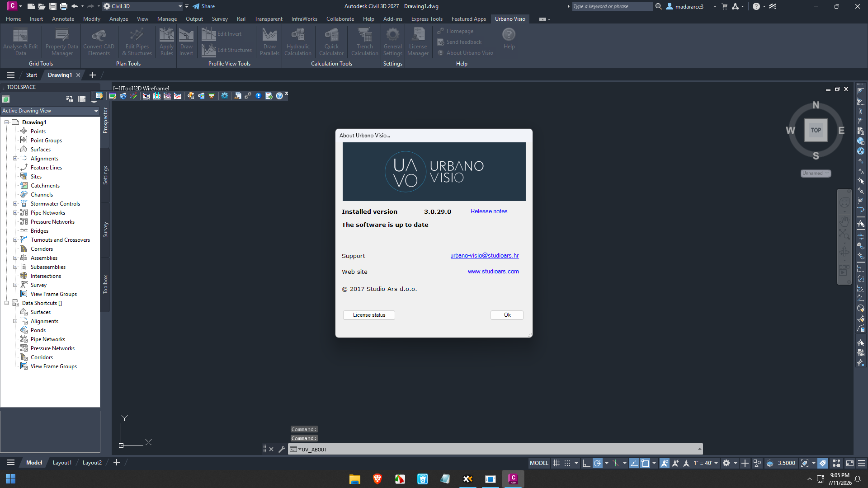Toggle drawing grid display in status bar
The height and width of the screenshot is (488, 868).
[557, 463]
